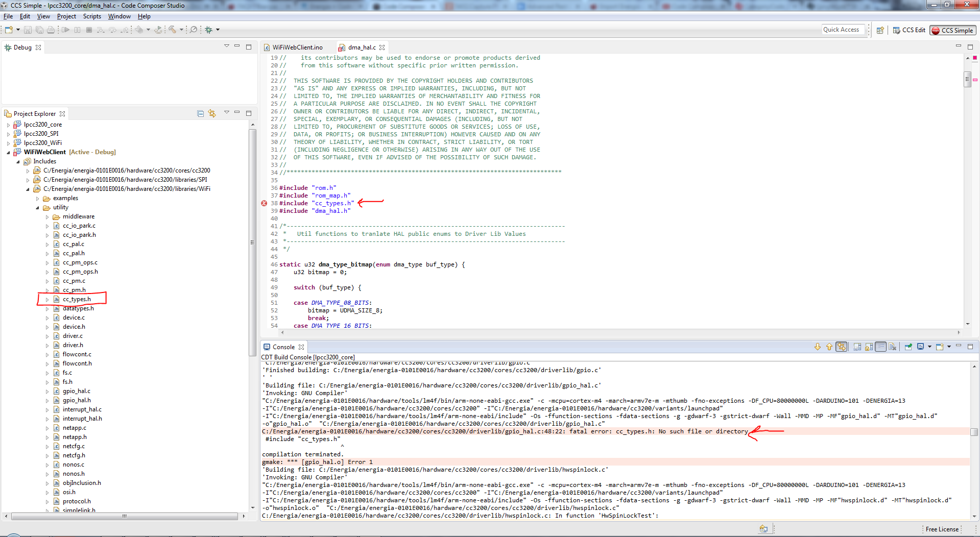980x537 pixels.
Task: Click the New wizard icon in toolbar
Action: point(9,30)
